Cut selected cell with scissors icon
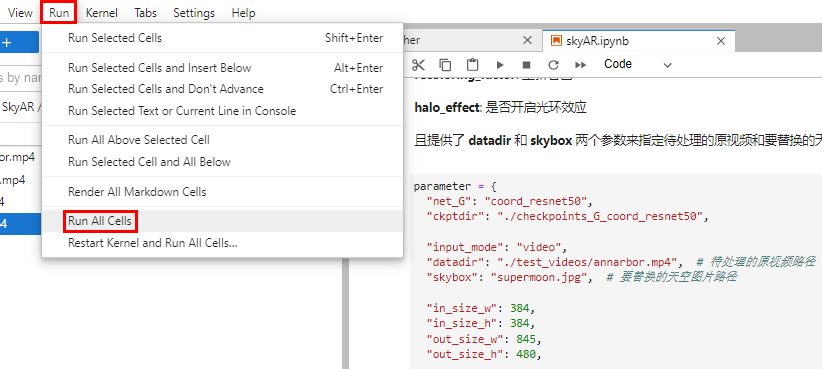The width and height of the screenshot is (822, 369). (418, 64)
